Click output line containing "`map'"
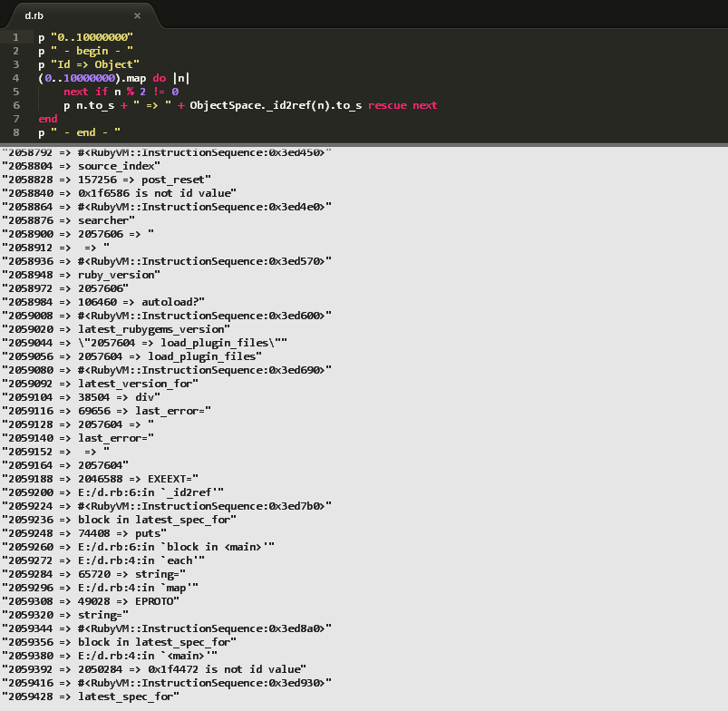Viewport: 728px width, 711px height. 101,588
